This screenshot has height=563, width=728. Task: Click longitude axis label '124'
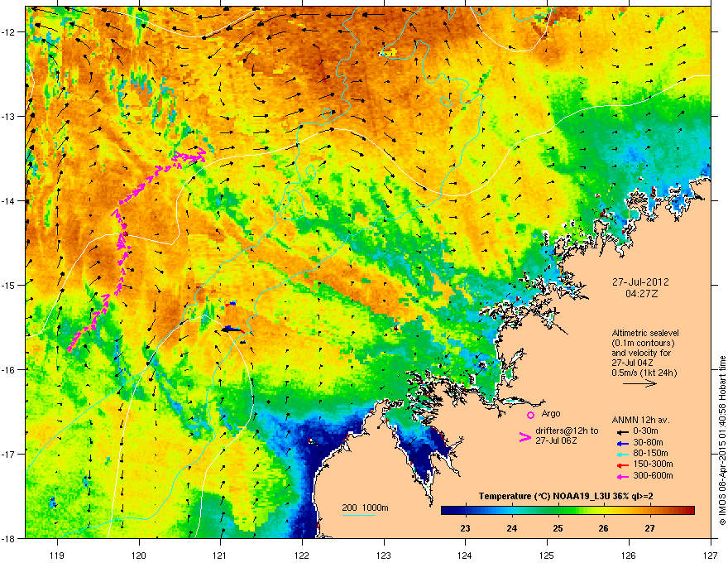click(x=465, y=555)
